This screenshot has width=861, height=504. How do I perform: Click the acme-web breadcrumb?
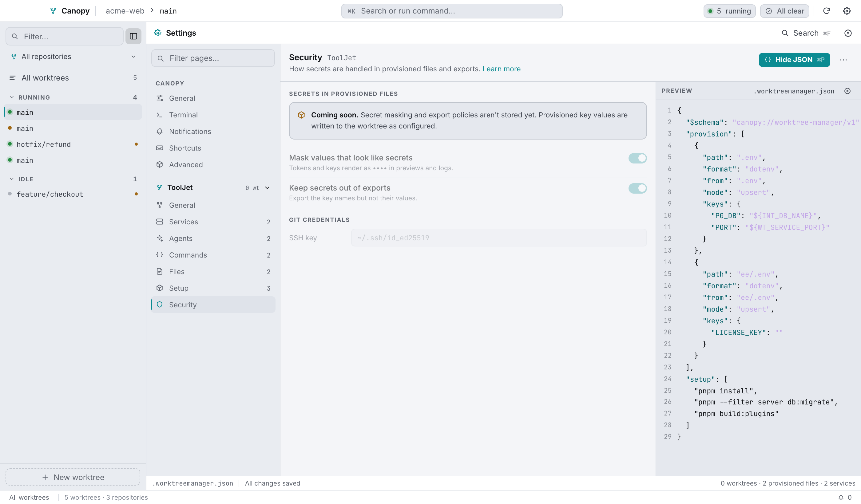coord(125,11)
